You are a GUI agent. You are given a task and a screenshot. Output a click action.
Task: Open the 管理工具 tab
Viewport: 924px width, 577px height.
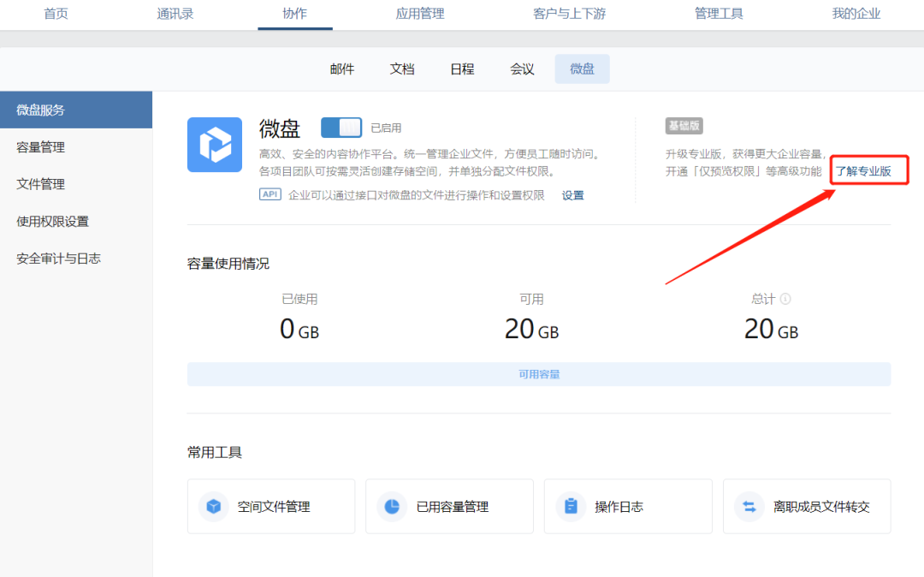pos(719,14)
